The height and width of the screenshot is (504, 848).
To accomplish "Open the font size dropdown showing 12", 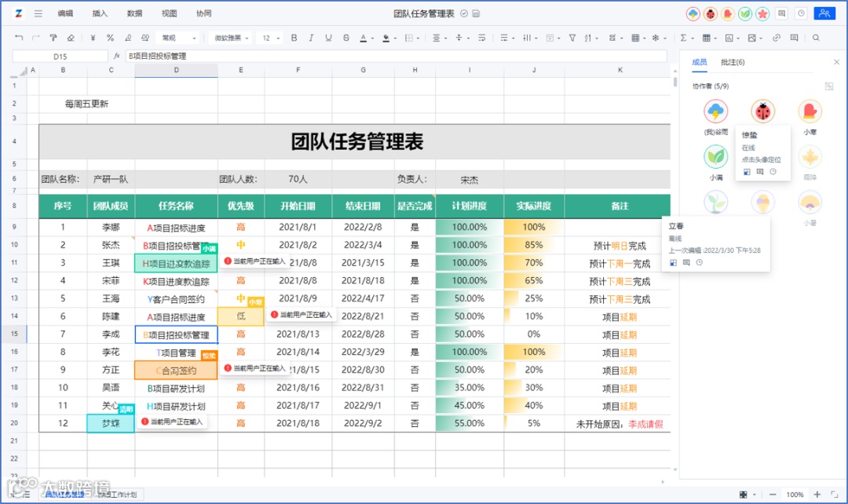I will point(270,38).
